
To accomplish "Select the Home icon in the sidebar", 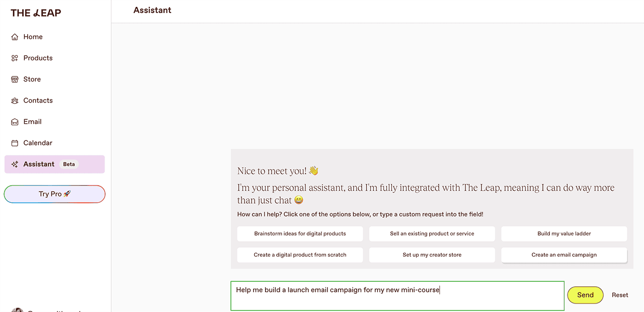I will click(15, 36).
